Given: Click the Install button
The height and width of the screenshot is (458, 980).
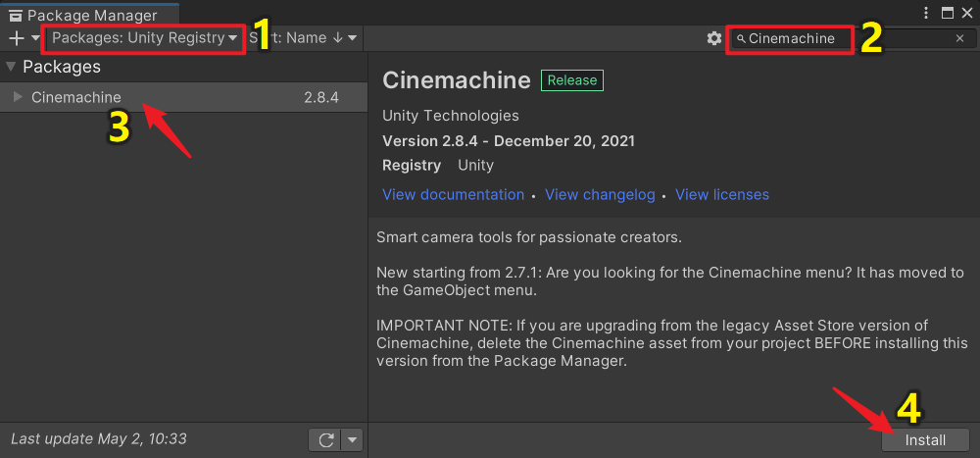Looking at the screenshot, I should pos(925,439).
